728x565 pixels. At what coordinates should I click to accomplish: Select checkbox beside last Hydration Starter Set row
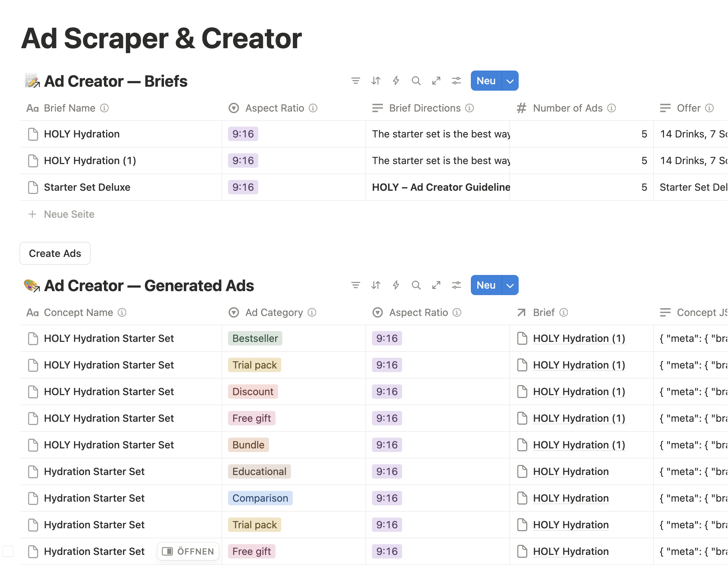point(8,551)
